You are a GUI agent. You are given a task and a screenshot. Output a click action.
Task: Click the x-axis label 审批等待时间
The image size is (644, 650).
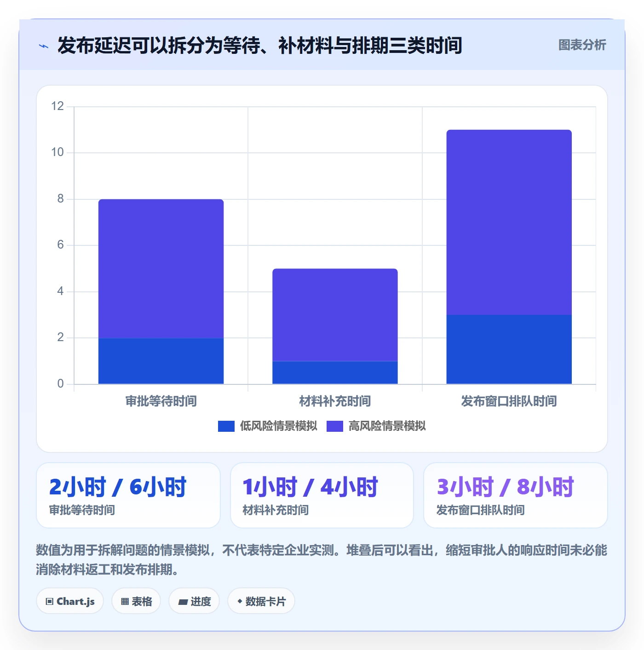161,401
